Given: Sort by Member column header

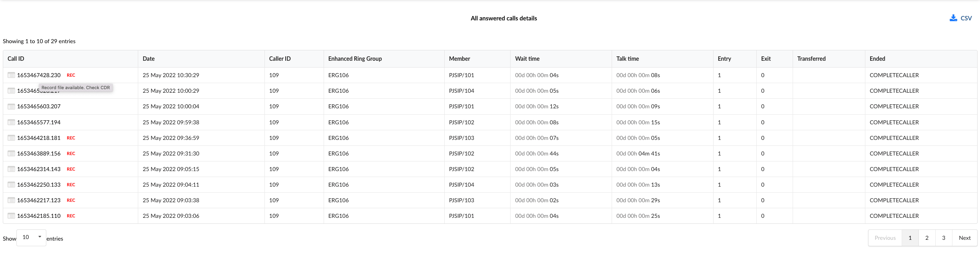Looking at the screenshot, I should [477, 59].
